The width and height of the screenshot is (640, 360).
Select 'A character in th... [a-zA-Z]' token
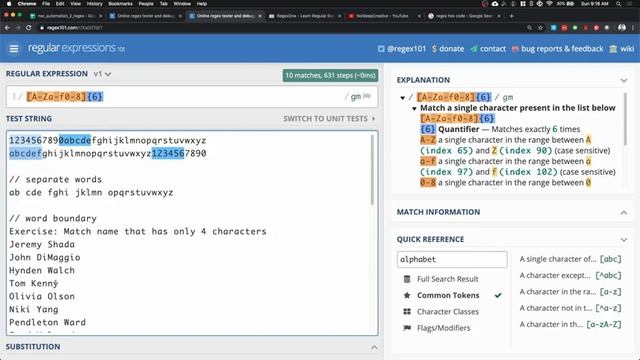(x=570, y=324)
